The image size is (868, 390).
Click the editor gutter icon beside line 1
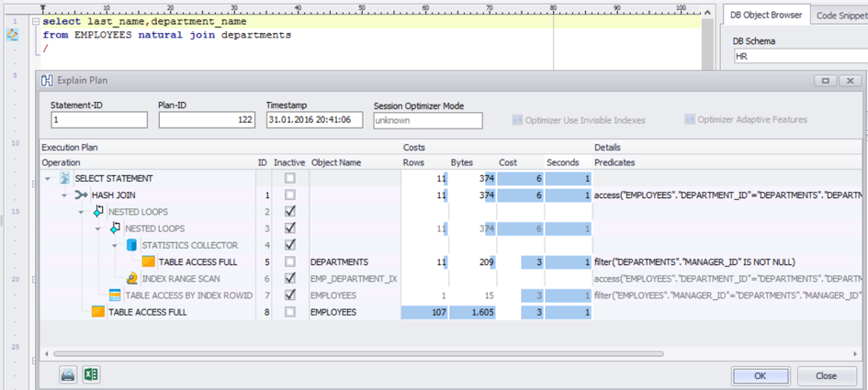(13, 34)
